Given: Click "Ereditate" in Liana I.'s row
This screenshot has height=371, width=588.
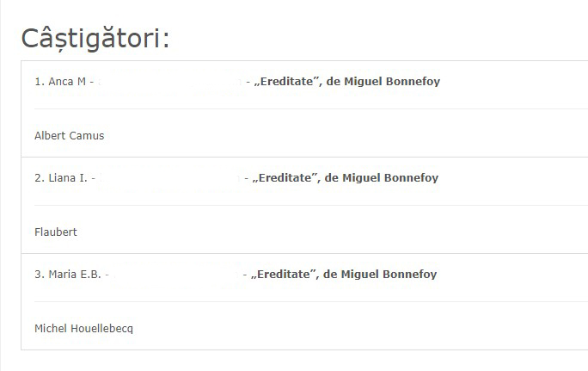Looking at the screenshot, I should pos(286,178).
